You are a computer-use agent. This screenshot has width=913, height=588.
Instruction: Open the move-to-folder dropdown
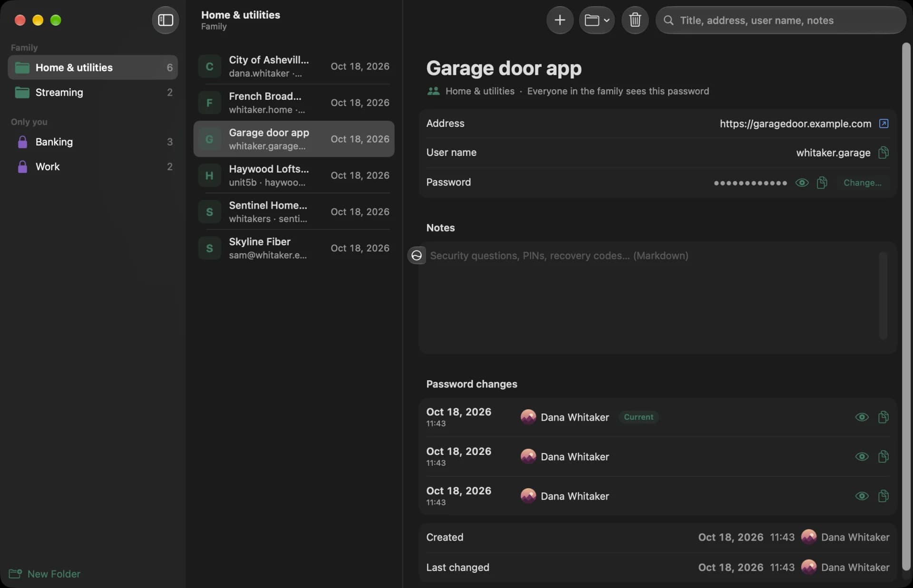tap(597, 20)
